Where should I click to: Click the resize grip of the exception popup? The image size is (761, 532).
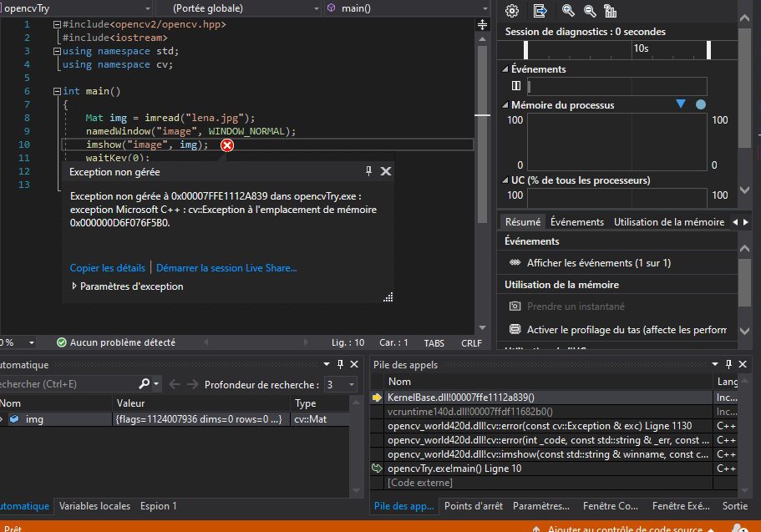[388, 297]
